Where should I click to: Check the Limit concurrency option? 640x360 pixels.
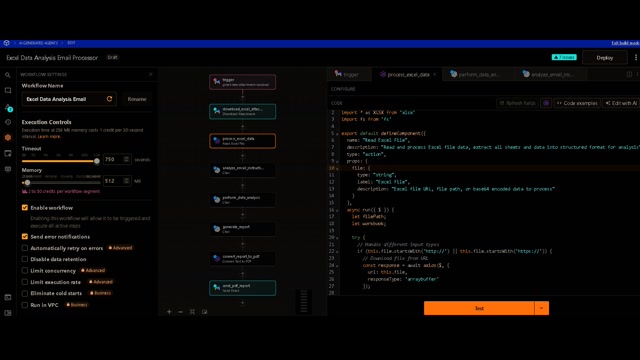point(25,271)
